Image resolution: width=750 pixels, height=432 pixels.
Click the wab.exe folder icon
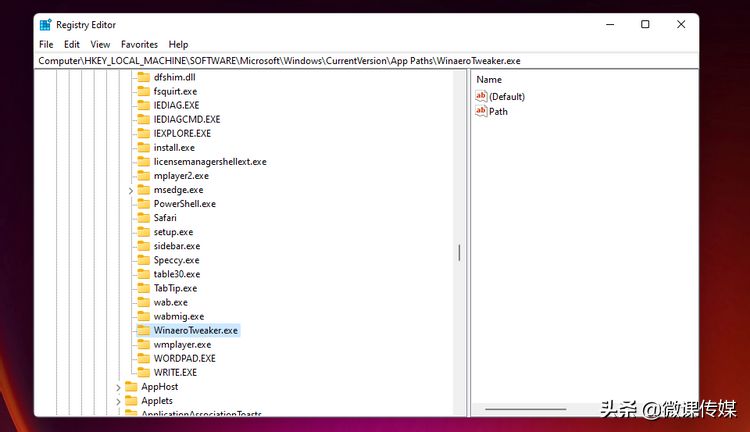coord(143,302)
